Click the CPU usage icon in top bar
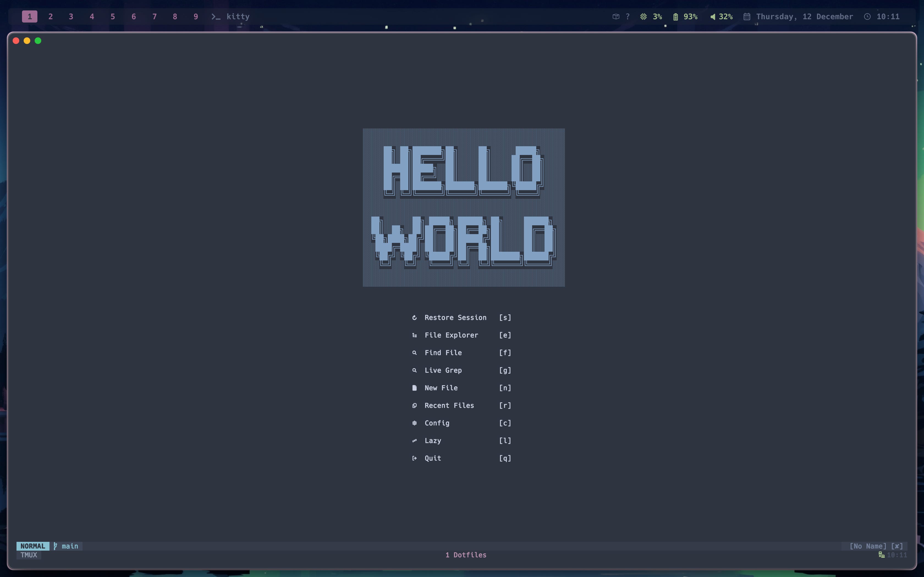Image resolution: width=924 pixels, height=577 pixels. [643, 16]
